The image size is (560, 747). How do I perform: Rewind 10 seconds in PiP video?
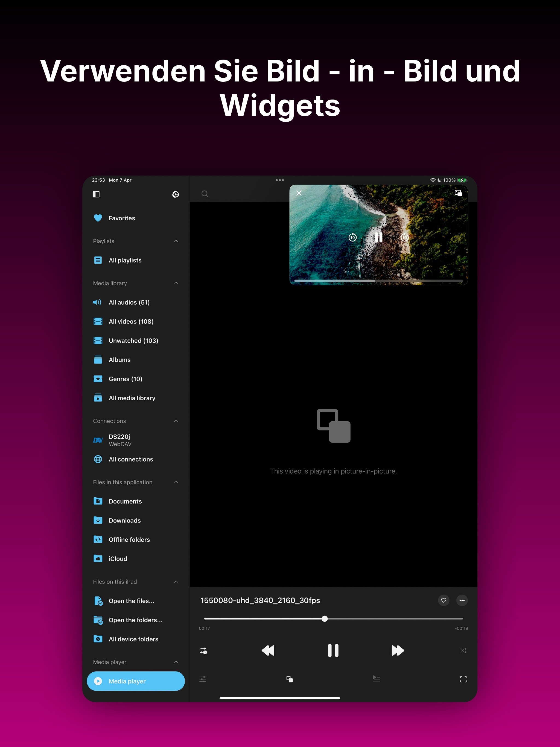(x=353, y=237)
